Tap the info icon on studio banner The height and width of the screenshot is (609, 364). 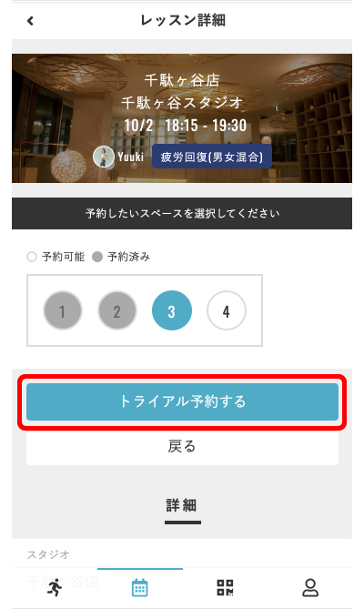pos(339,72)
